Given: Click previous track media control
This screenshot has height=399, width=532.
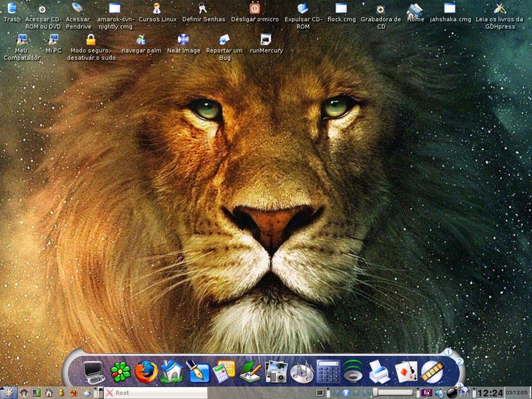Looking at the screenshot, I should [336, 393].
